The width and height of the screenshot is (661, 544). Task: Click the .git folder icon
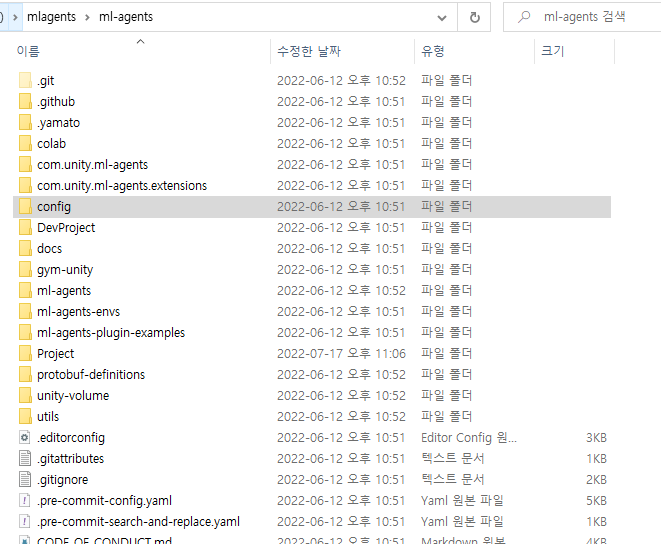point(25,80)
